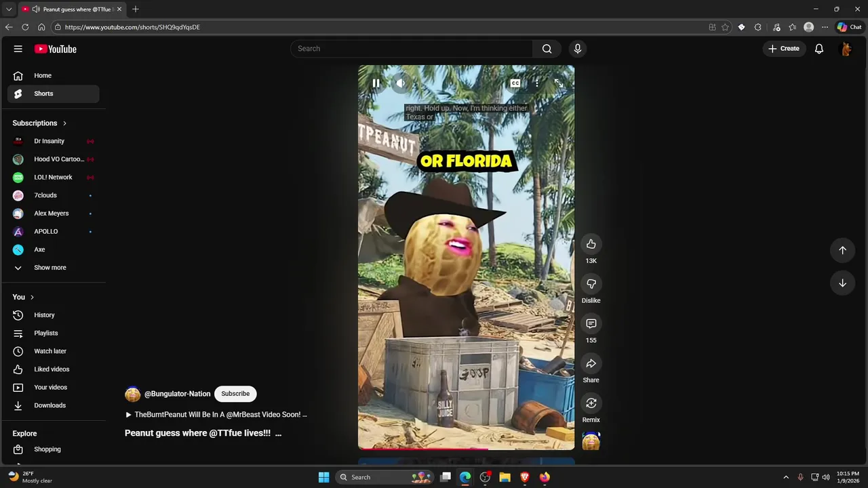Image resolution: width=868 pixels, height=488 pixels.
Task: Pause the short video
Action: [x=376, y=83]
